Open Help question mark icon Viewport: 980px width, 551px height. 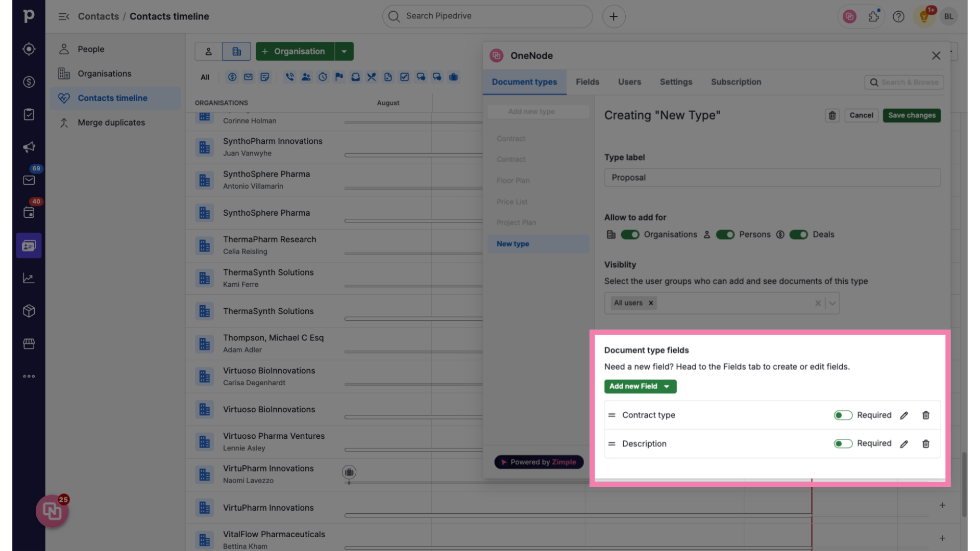pyautogui.click(x=898, y=16)
